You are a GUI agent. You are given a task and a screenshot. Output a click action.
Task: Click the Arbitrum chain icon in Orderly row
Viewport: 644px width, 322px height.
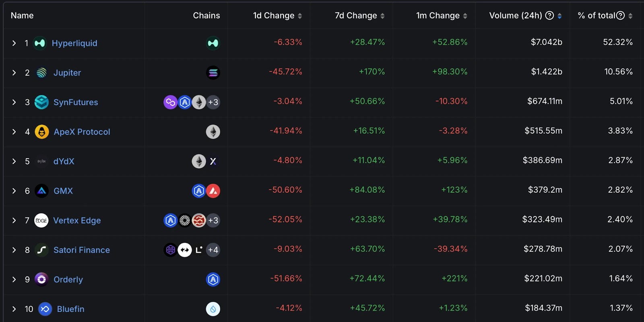pyautogui.click(x=213, y=280)
